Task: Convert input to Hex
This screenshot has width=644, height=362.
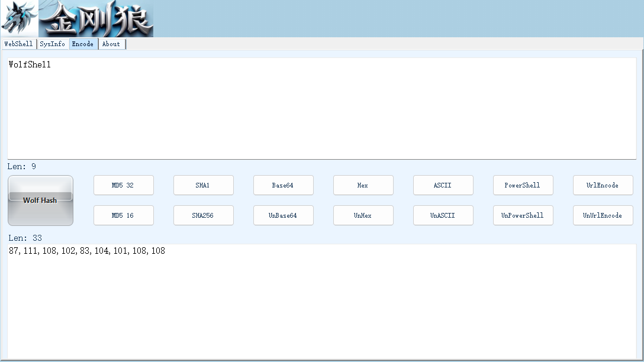Action: [x=363, y=185]
